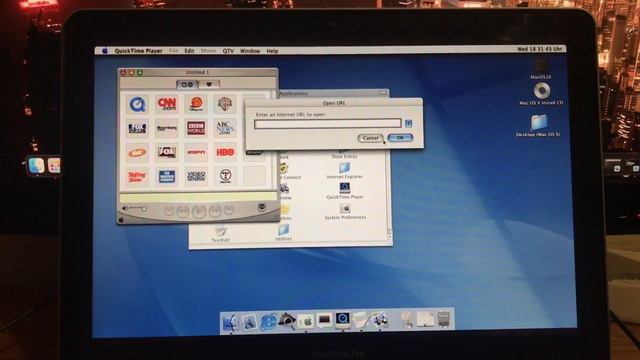640x360 pixels.
Task: Select the Desktop (Mac OS 9) folder
Action: pyautogui.click(x=538, y=126)
